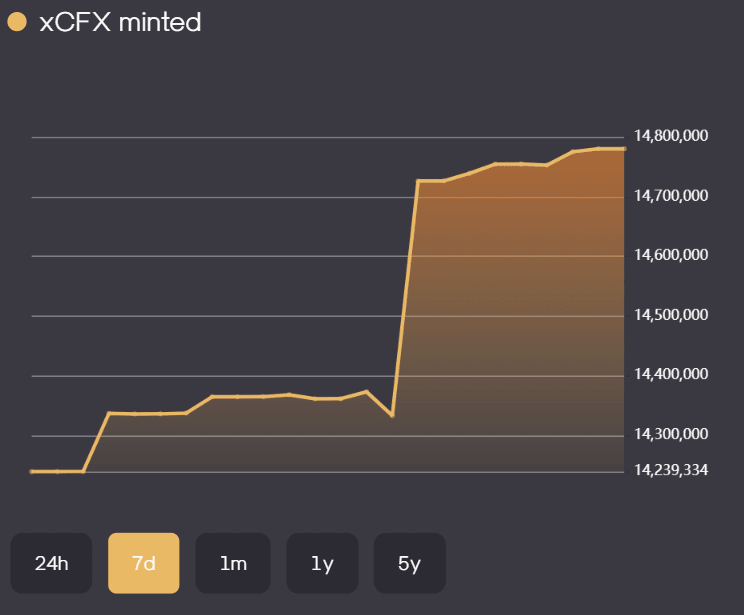The width and height of the screenshot is (744, 615).
Task: Click the dip point just before the steep rise
Action: (392, 415)
